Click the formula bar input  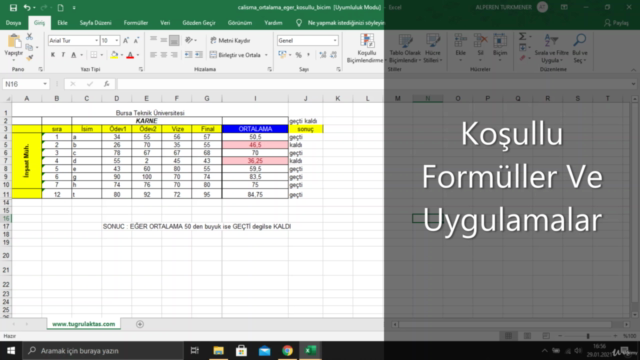click(x=372, y=84)
